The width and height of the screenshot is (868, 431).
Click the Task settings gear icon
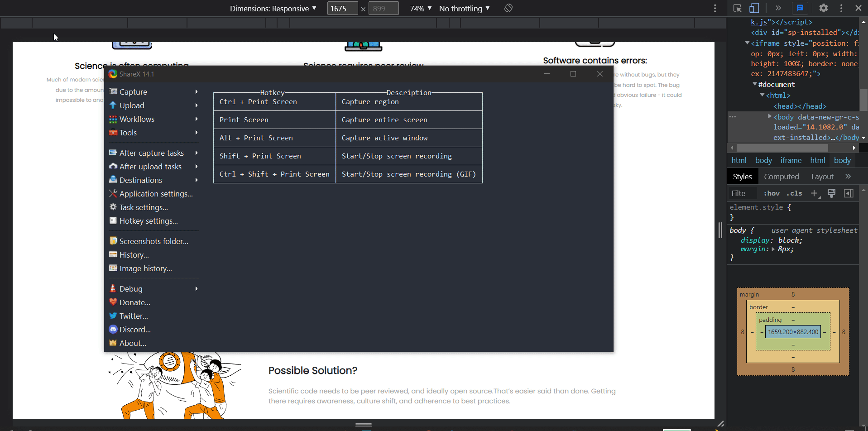[113, 207]
